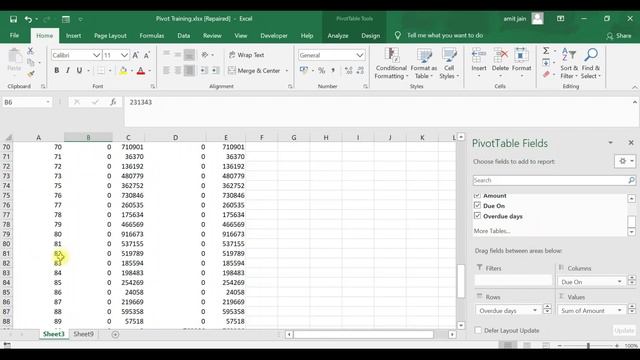
Task: Click the AutoSum sigma icon
Action: point(546,51)
